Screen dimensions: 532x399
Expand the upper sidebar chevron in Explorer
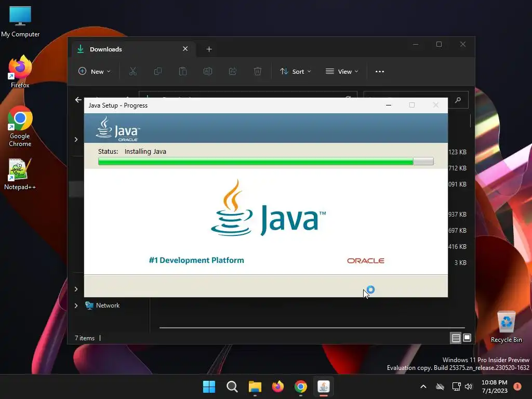(x=76, y=139)
